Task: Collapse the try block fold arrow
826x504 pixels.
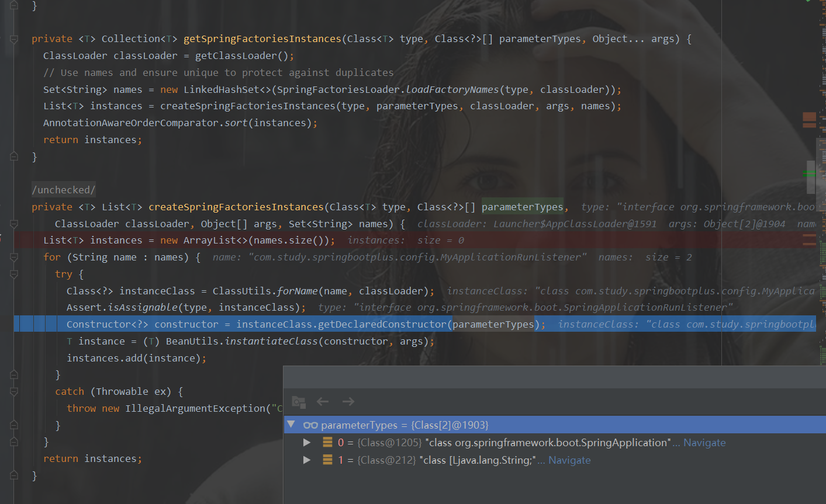Action: (13, 274)
